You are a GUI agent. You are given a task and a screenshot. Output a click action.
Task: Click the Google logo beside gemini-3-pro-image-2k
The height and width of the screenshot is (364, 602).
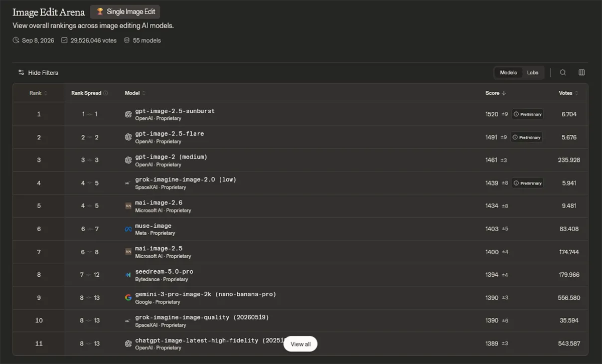coord(128,298)
